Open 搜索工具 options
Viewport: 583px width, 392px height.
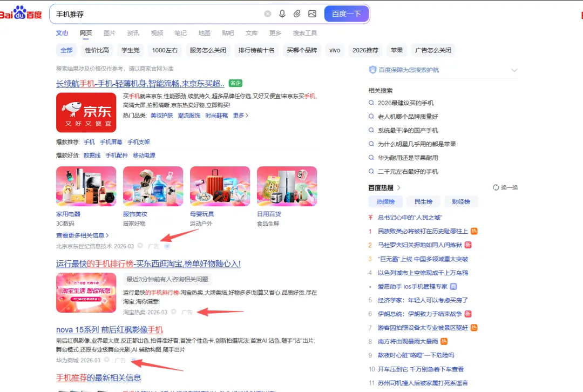[305, 33]
